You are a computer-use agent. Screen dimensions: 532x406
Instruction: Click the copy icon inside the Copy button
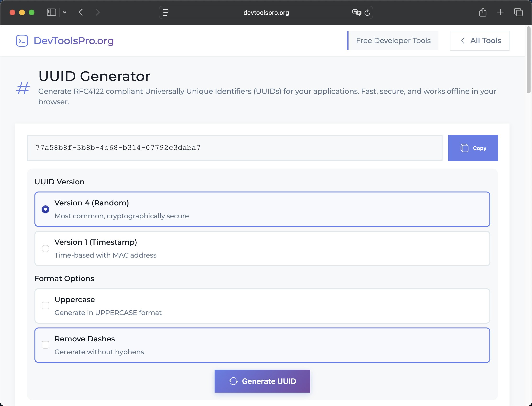coord(465,148)
